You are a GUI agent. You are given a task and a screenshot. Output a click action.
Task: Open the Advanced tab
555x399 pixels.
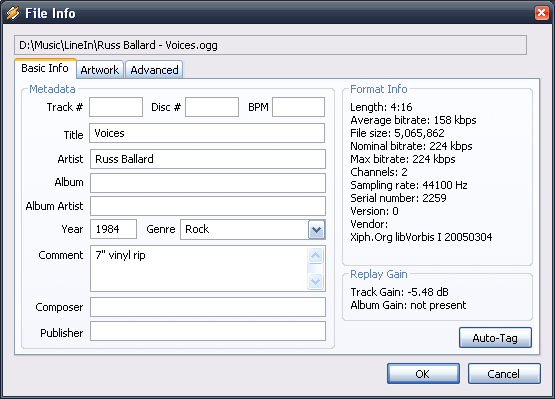[154, 70]
